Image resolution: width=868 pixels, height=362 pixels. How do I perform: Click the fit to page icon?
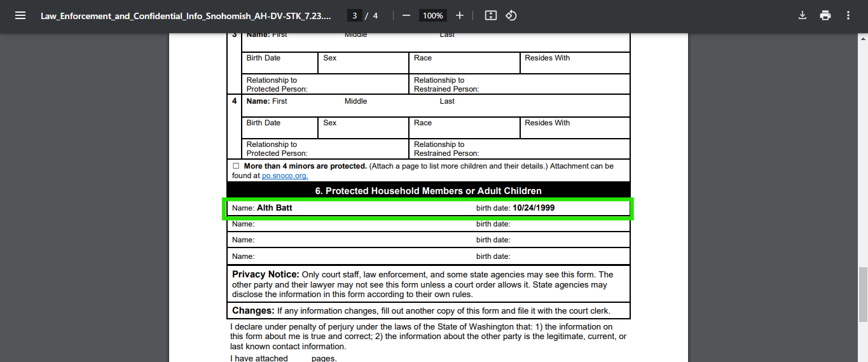click(x=490, y=15)
